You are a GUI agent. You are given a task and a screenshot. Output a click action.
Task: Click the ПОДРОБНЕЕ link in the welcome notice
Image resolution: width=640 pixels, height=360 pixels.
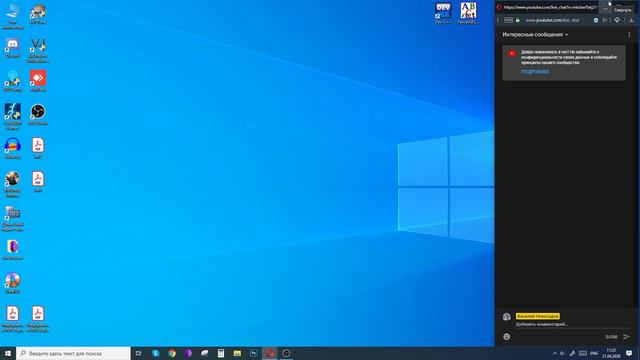coord(535,72)
